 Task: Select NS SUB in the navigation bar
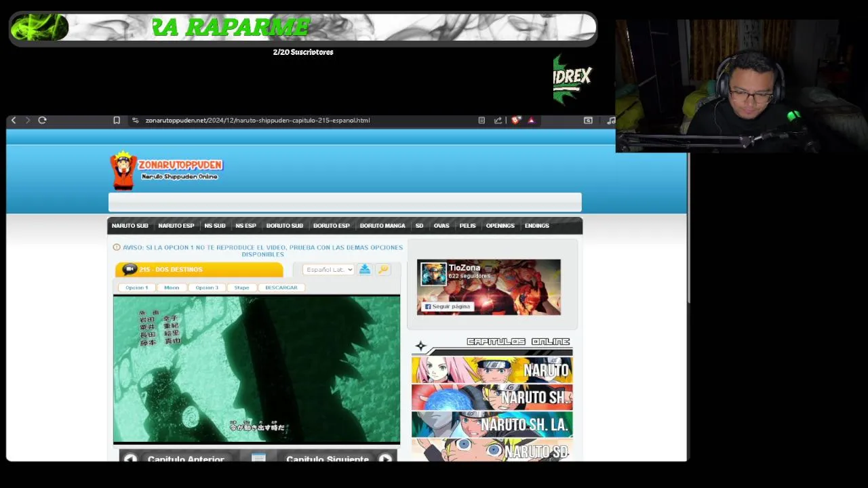214,226
